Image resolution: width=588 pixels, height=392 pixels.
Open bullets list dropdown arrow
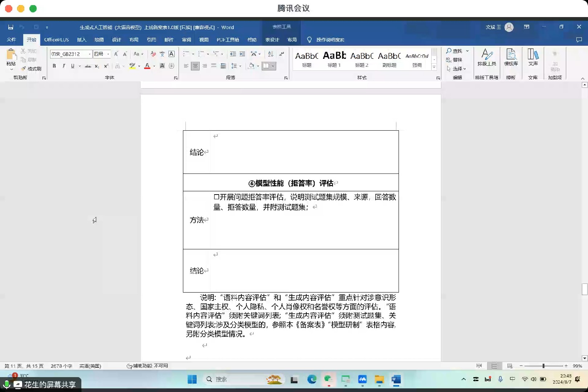coord(193,54)
